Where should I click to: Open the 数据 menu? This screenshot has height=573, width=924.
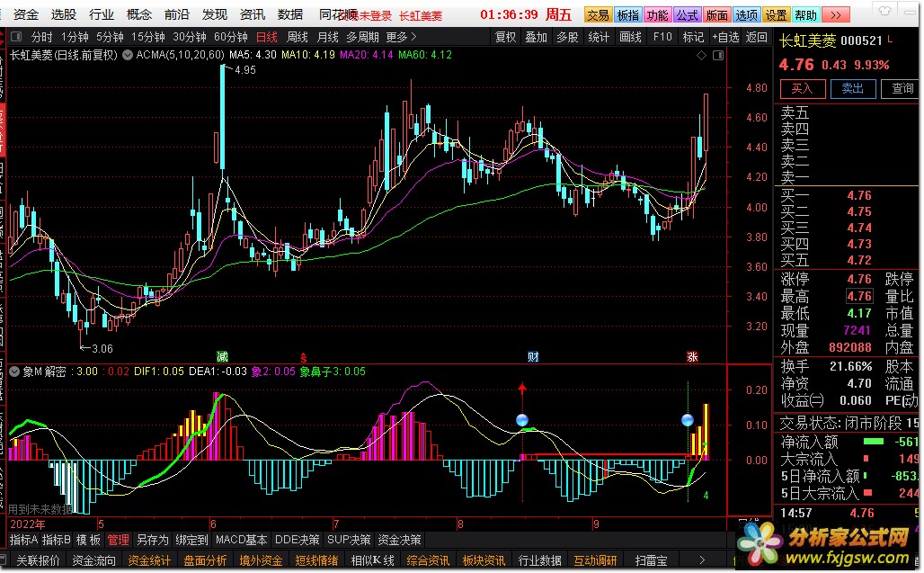point(290,14)
